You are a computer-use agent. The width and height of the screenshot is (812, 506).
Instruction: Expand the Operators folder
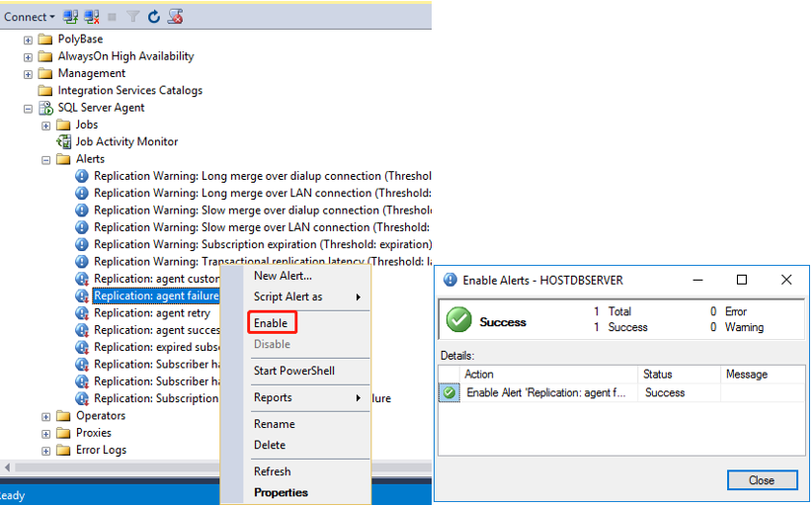[x=45, y=416]
